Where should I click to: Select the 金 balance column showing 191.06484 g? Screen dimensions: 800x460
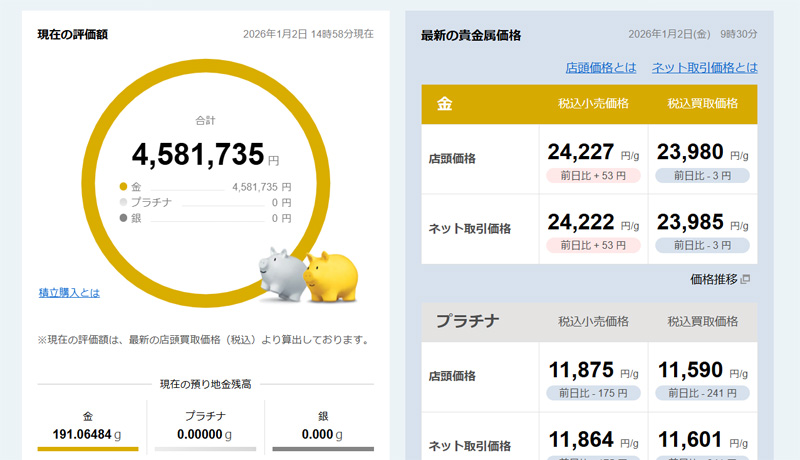tap(88, 426)
